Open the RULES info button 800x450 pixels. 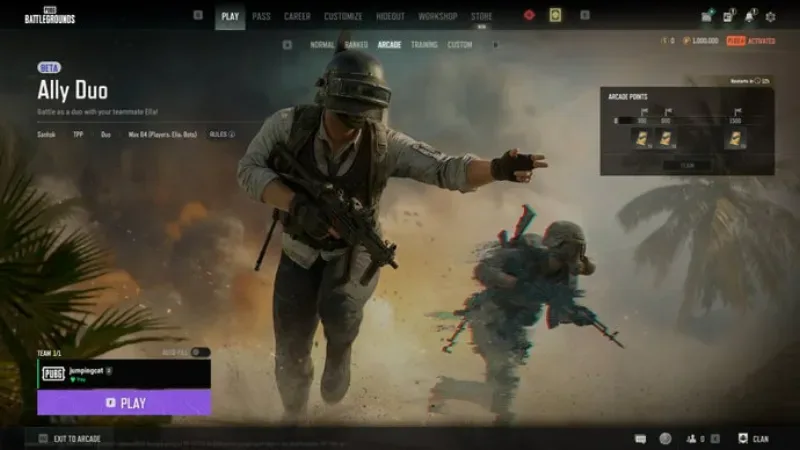click(222, 134)
